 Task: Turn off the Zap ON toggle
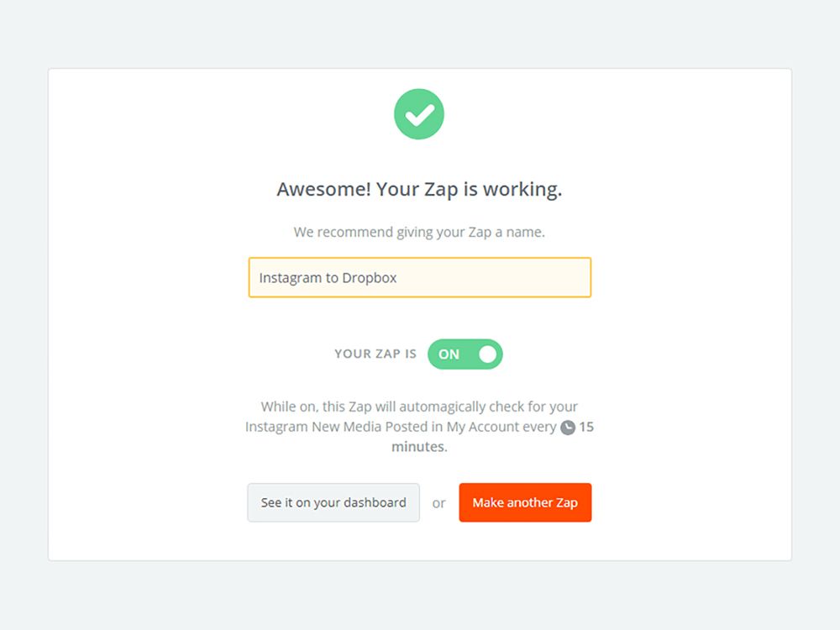point(465,354)
